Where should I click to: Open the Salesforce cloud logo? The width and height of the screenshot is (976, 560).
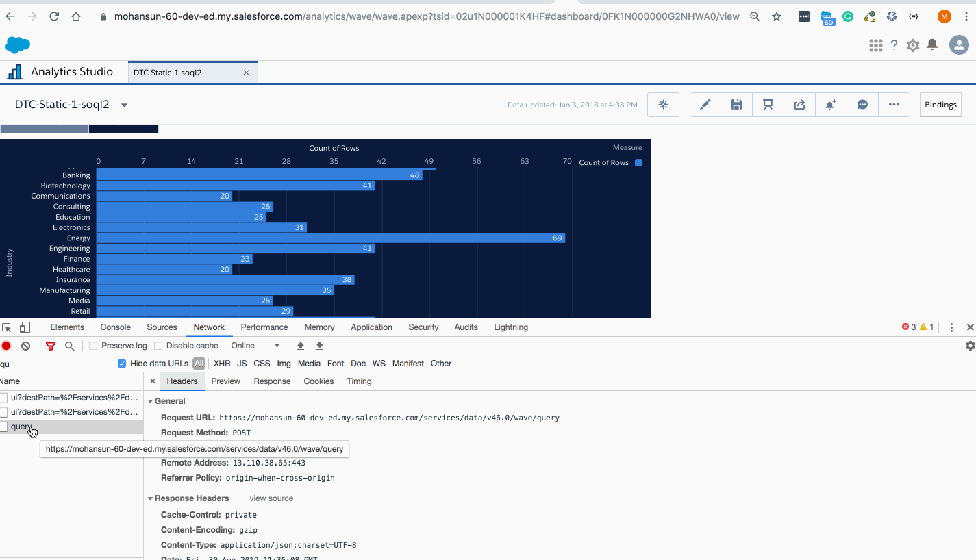pyautogui.click(x=18, y=45)
